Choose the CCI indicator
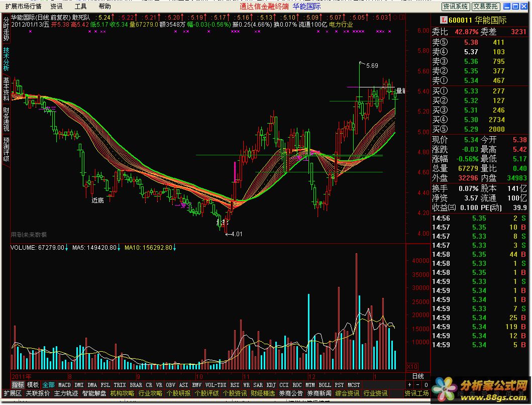Image resolution: width=532 pixels, height=405 pixels. (284, 385)
